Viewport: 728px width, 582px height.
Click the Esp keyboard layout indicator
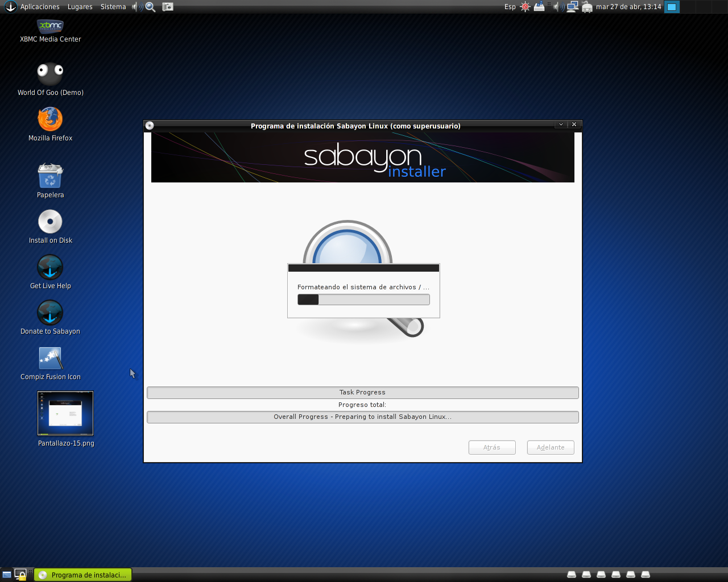point(510,7)
